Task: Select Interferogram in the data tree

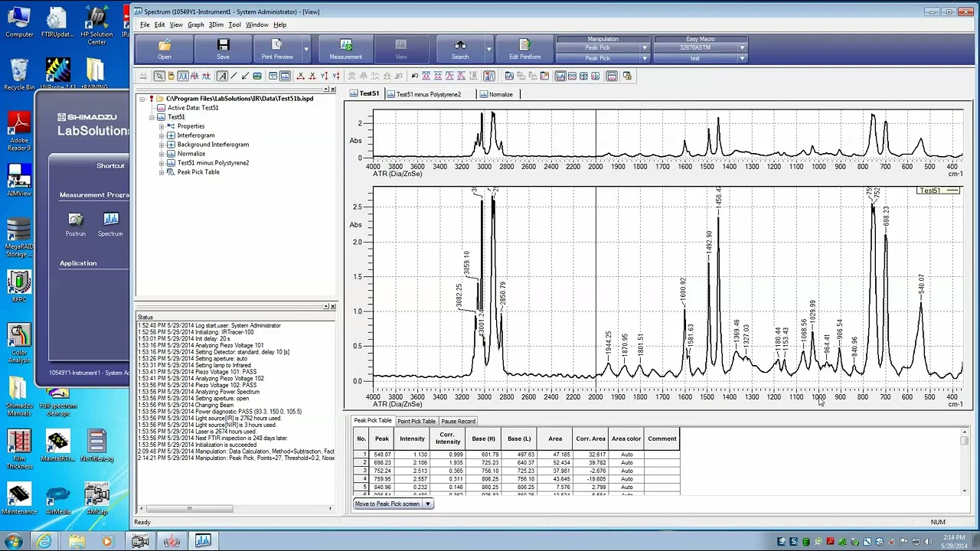Action: point(196,135)
